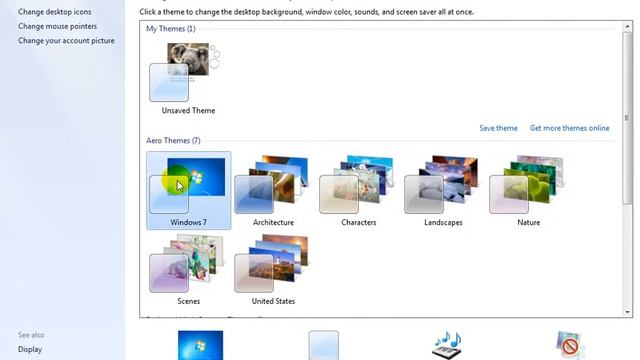Image resolution: width=640 pixels, height=360 pixels.
Task: Open Desktop Background icon at bottom
Action: tap(200, 345)
